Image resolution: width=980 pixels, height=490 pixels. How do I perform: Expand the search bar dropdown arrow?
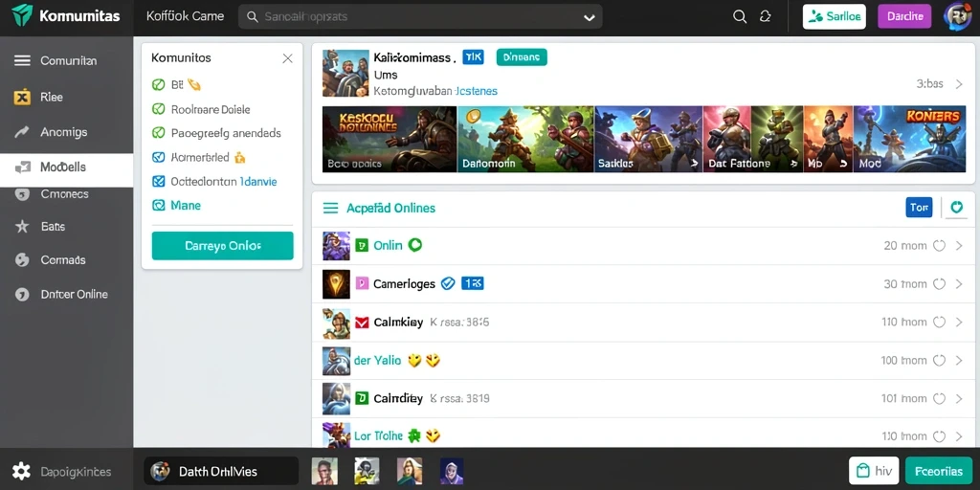(x=589, y=17)
